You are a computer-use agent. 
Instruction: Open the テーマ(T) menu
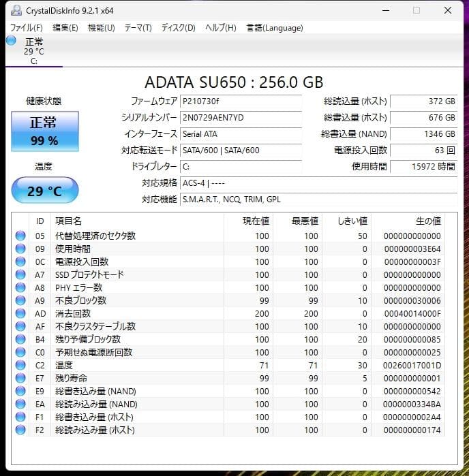pyautogui.click(x=138, y=28)
